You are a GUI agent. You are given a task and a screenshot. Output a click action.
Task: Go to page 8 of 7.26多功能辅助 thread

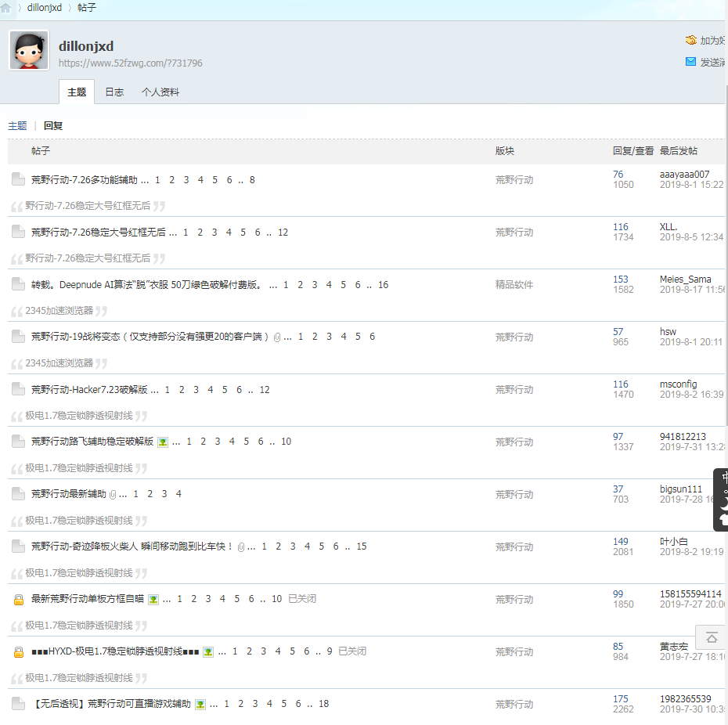pyautogui.click(x=252, y=180)
